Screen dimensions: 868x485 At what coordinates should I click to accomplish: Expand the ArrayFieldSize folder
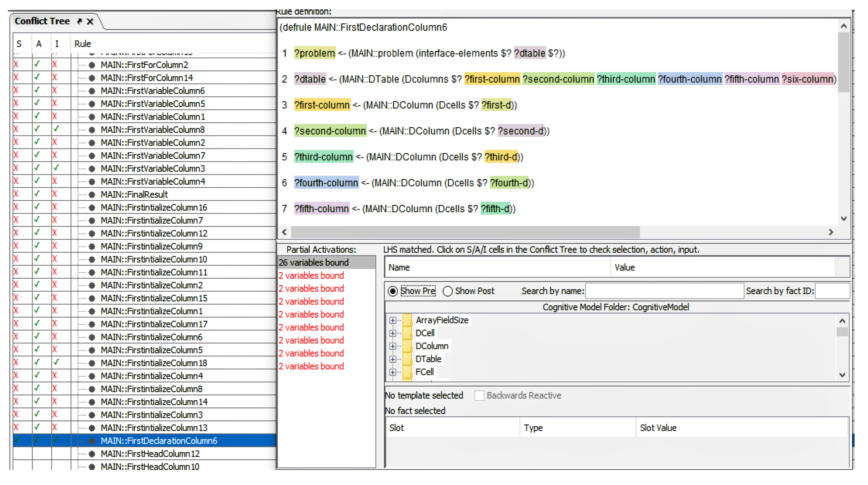click(392, 320)
